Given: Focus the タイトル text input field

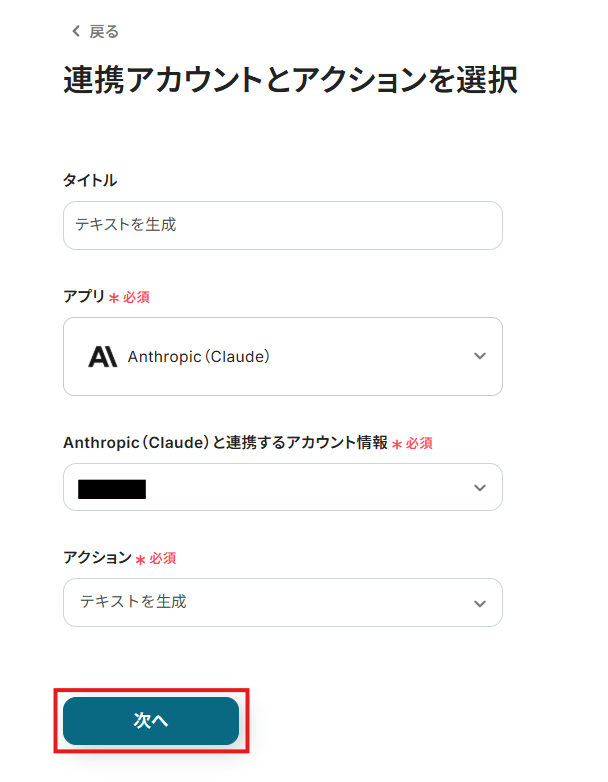Looking at the screenshot, I should pos(282,226).
